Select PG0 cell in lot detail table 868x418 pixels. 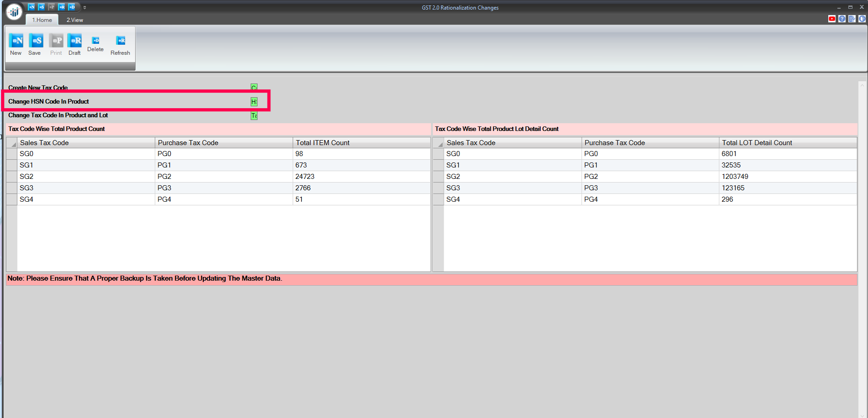tap(650, 154)
